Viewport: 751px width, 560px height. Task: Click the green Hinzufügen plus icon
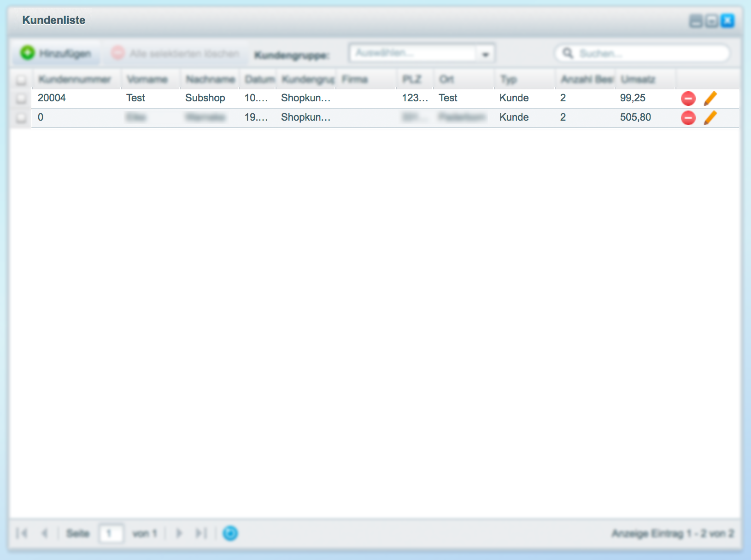(28, 53)
